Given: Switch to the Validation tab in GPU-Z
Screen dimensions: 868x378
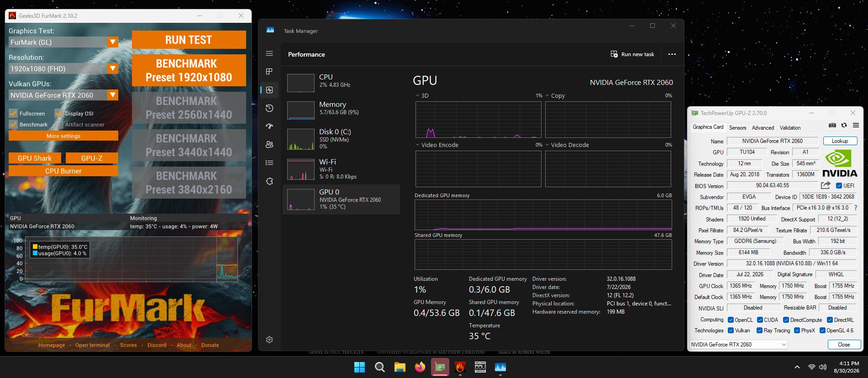Looking at the screenshot, I should pyautogui.click(x=790, y=128).
